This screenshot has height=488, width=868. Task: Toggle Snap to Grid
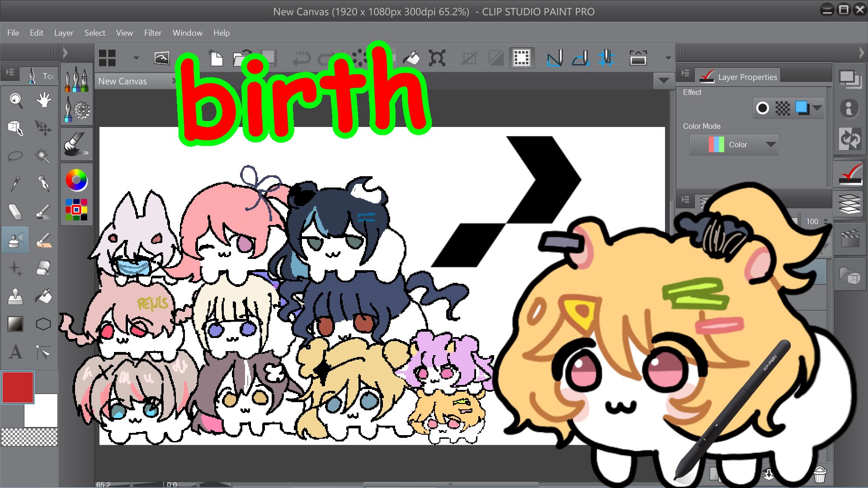[x=606, y=58]
